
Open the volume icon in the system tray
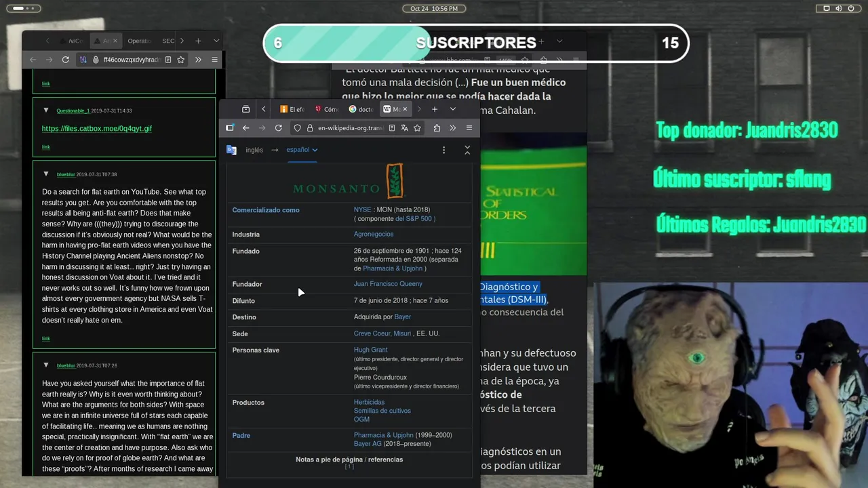click(x=838, y=8)
